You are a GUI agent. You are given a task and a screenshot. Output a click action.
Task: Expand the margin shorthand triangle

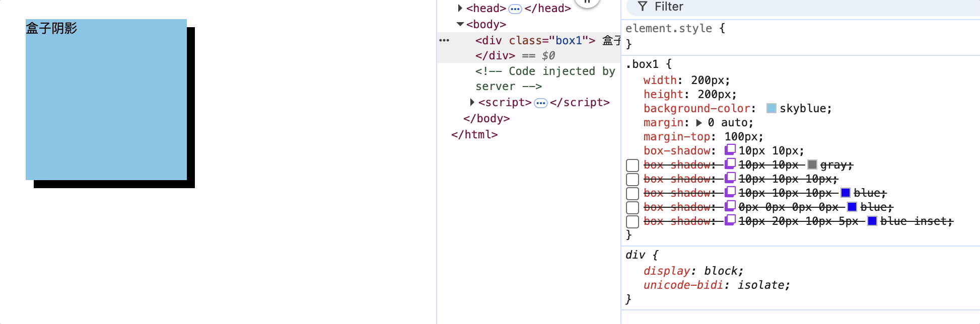[x=699, y=123]
